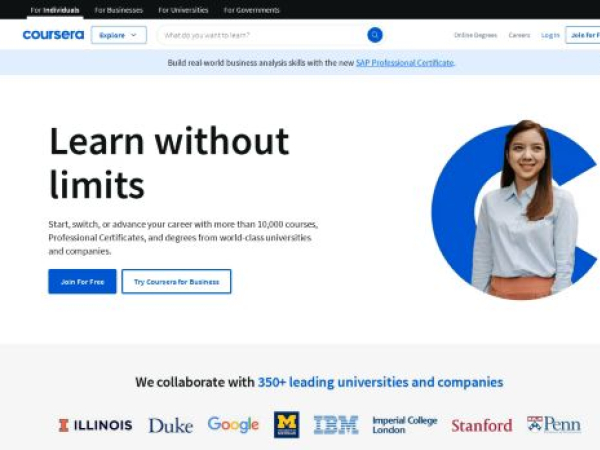Open the For Universities tab

(183, 10)
